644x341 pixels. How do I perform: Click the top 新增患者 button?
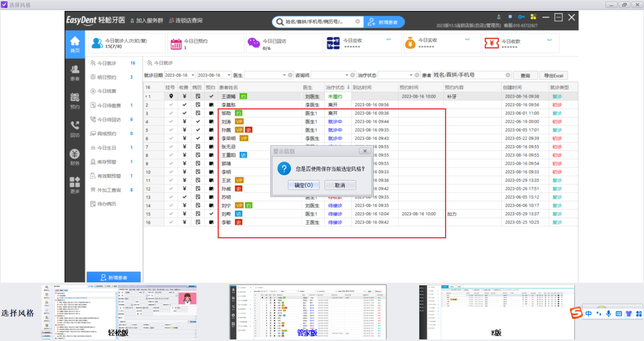pos(384,22)
